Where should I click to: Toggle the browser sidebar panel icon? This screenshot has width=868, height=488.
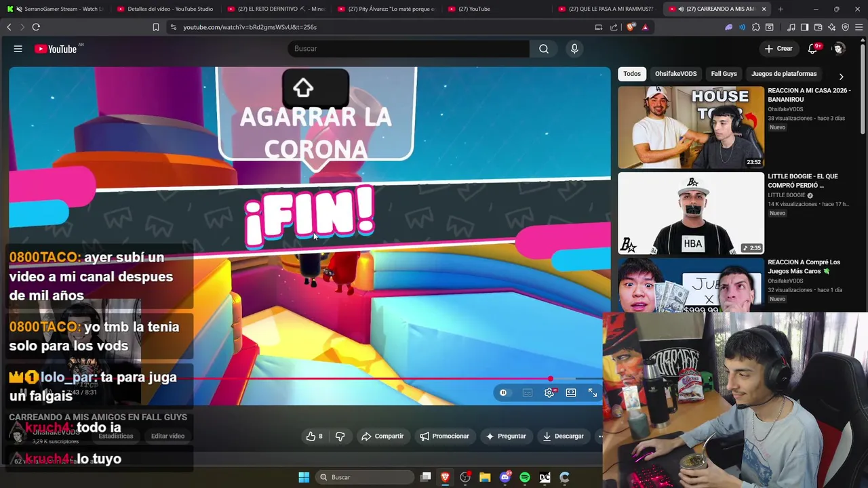pyautogui.click(x=805, y=27)
